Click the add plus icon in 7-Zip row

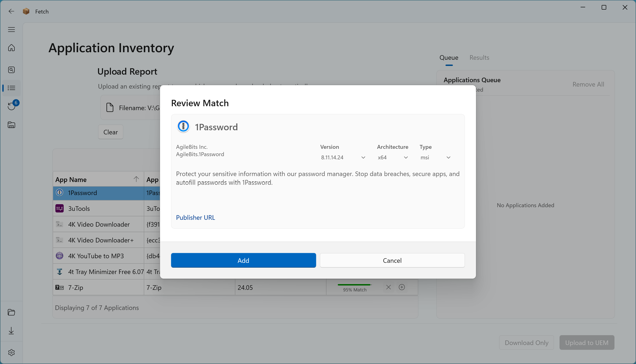[402, 287]
